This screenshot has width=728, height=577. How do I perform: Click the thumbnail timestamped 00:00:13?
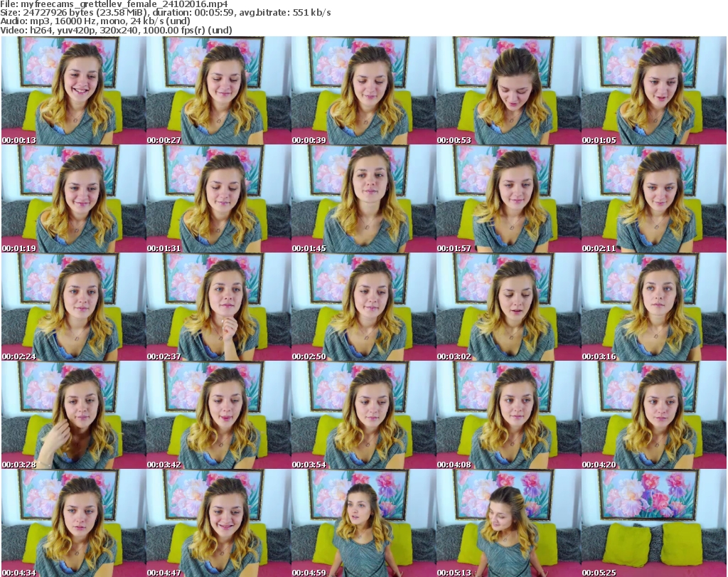[x=73, y=90]
